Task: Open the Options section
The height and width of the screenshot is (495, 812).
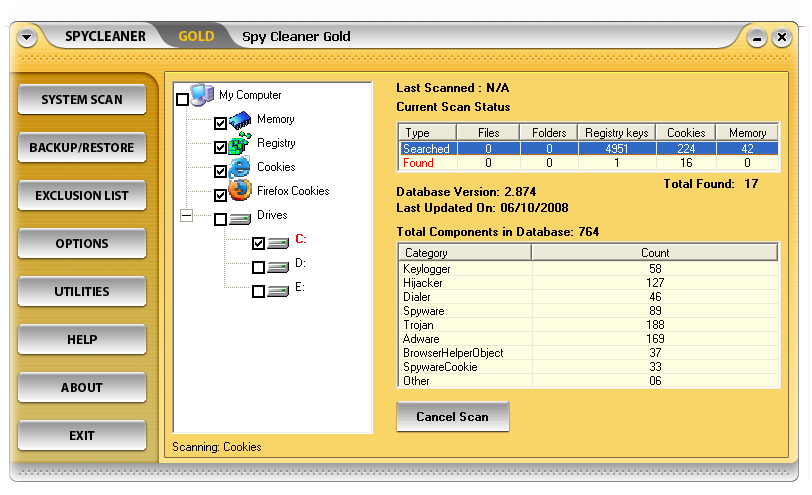Action: tap(82, 243)
